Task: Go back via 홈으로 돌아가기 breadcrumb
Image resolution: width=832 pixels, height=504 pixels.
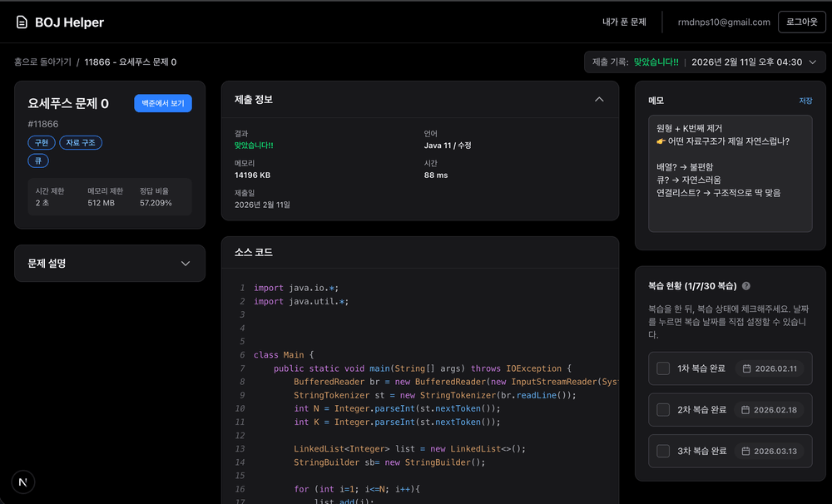Action: click(42, 62)
